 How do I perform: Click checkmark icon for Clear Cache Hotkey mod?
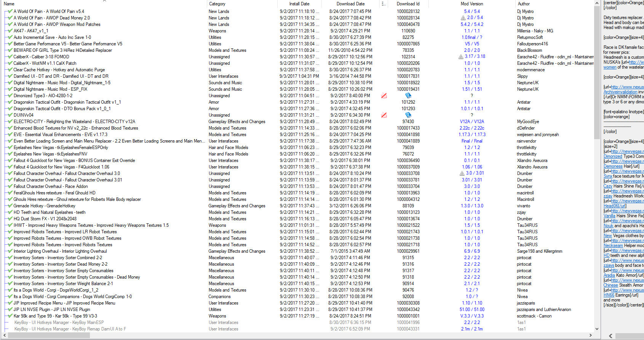click(x=10, y=70)
